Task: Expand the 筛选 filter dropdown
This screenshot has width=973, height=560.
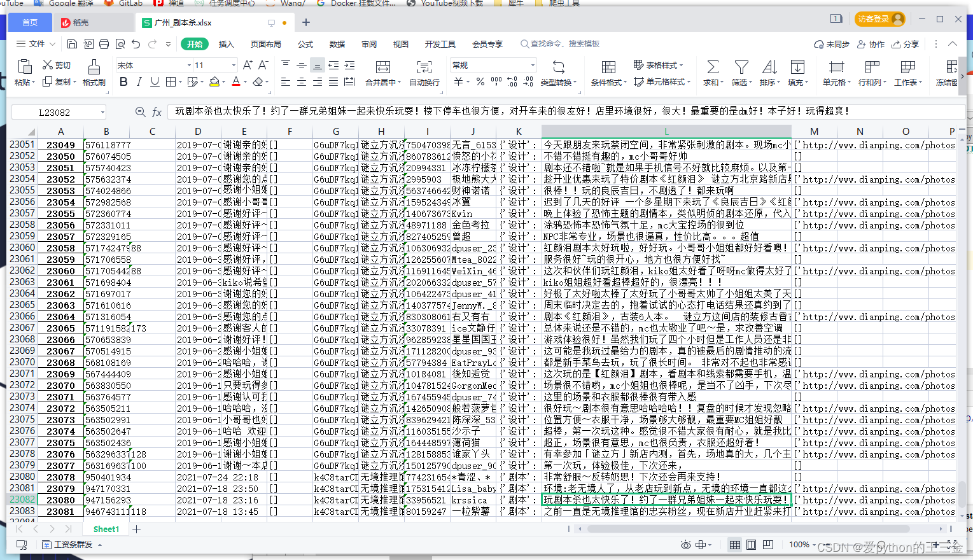Action: [x=750, y=82]
